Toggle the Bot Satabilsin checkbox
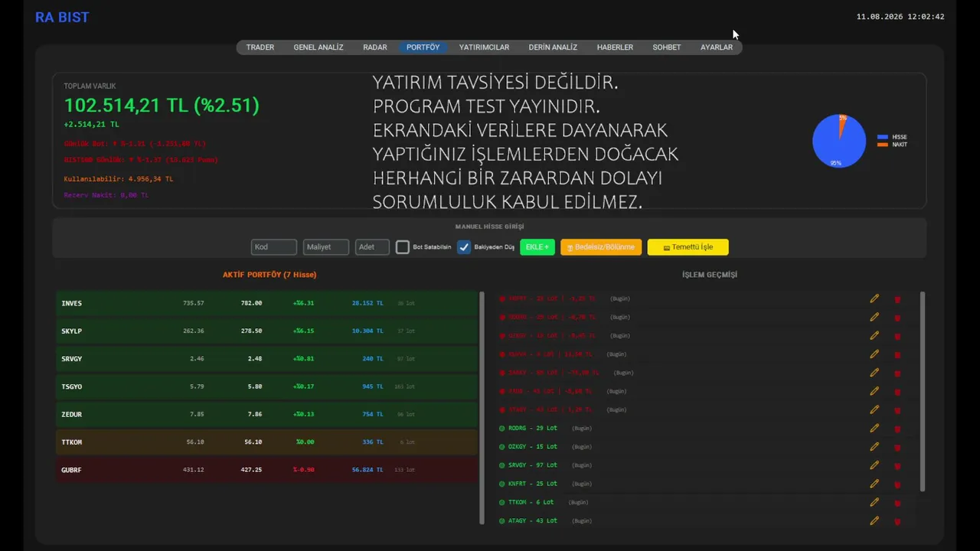The width and height of the screenshot is (980, 551). pyautogui.click(x=403, y=247)
